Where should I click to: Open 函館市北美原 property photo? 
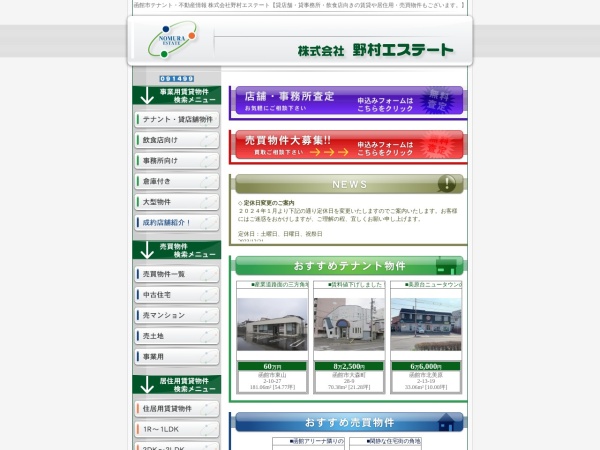pyautogui.click(x=426, y=324)
